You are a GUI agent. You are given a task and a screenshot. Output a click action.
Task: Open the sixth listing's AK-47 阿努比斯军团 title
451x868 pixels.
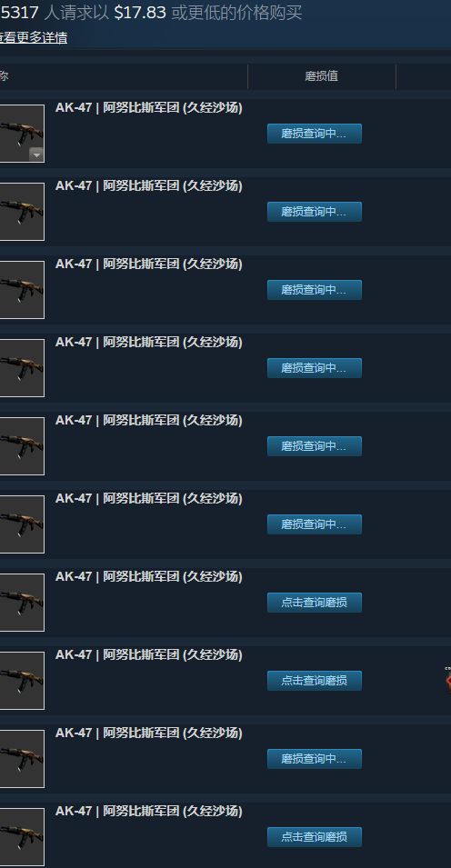pyautogui.click(x=148, y=499)
